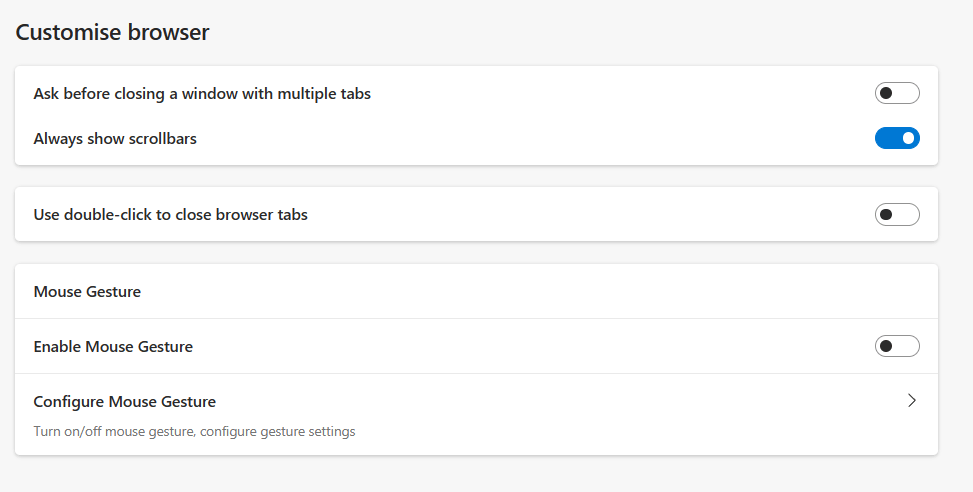This screenshot has height=492, width=973.
Task: Select the Ask before closing window label
Action: click(x=202, y=94)
